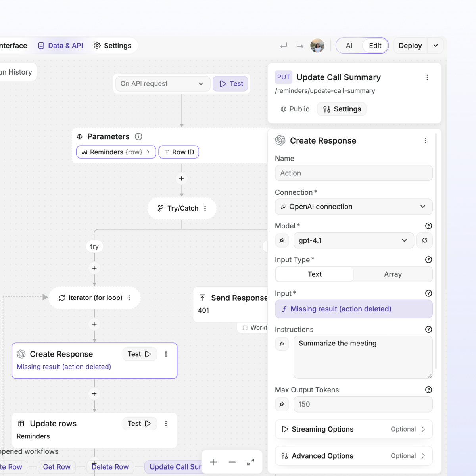Open the Create Response panel options menu
The image size is (476, 476).
(x=426, y=140)
